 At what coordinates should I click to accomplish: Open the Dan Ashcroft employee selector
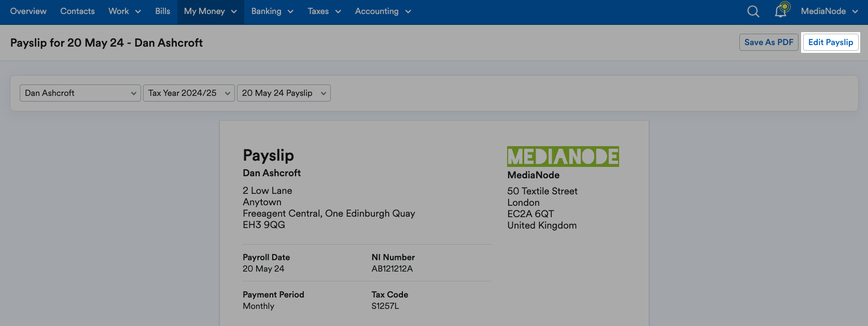coord(80,93)
